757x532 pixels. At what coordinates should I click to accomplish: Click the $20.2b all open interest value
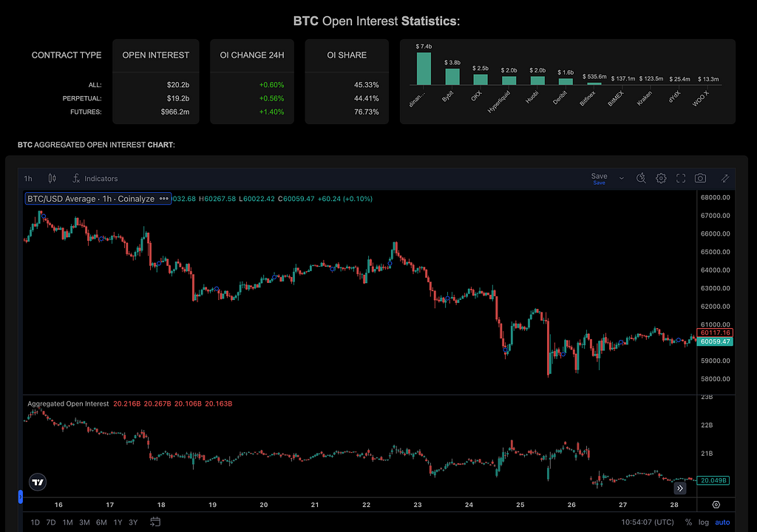tap(178, 84)
